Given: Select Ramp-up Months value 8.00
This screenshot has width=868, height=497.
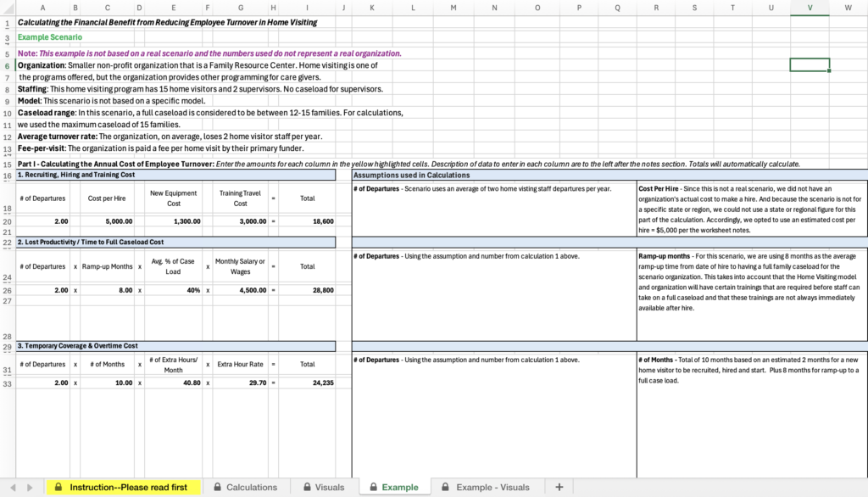Looking at the screenshot, I should pos(108,290).
